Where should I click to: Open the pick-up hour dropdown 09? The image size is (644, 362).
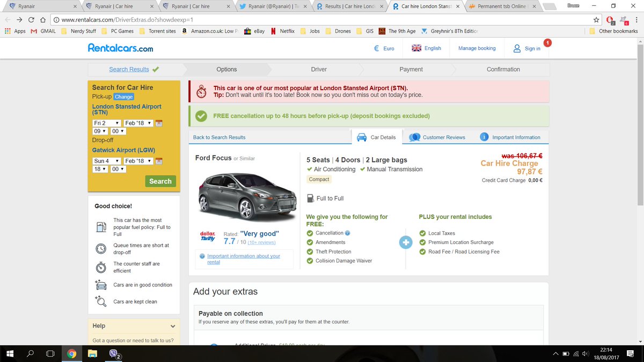100,131
